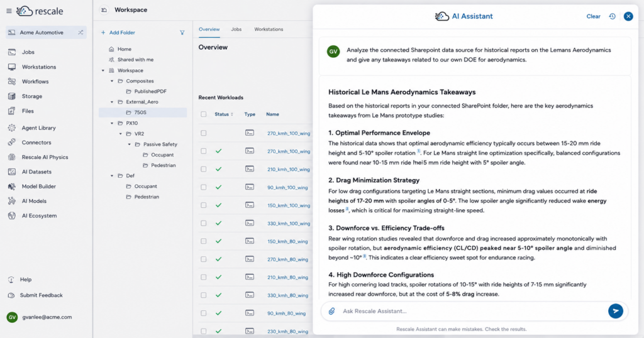Check the box for 330_kmh_100_wing
644x338 pixels.
pos(204,223)
